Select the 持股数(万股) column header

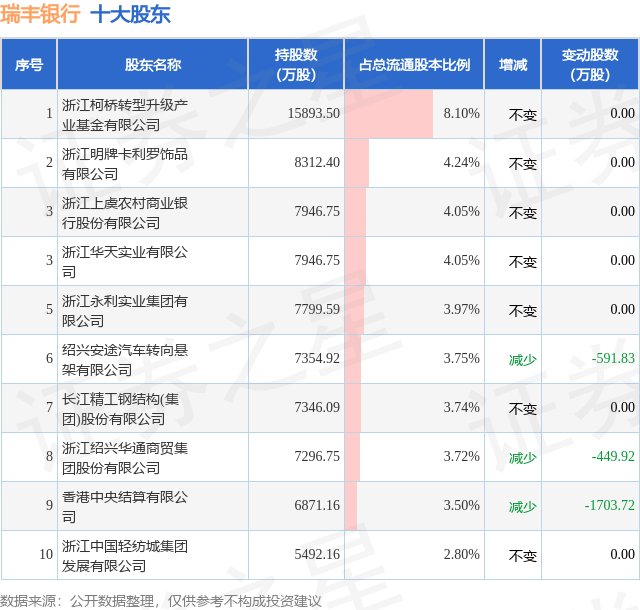coord(296,65)
